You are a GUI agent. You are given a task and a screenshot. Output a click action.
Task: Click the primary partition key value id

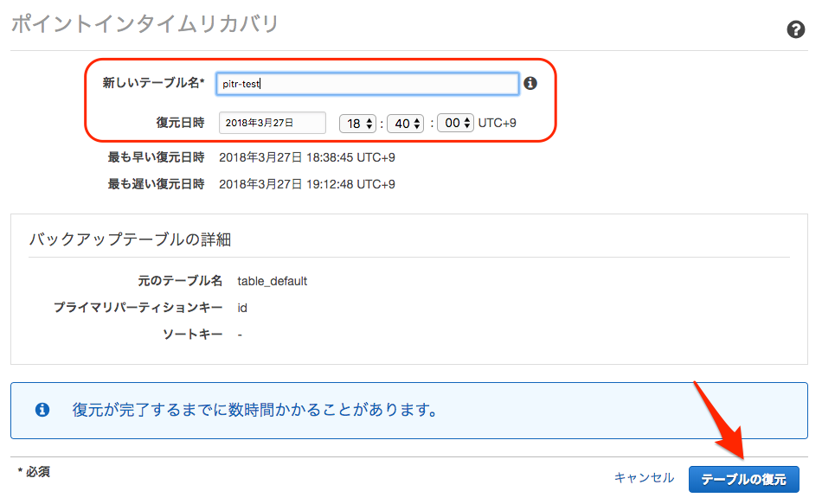coord(242,308)
